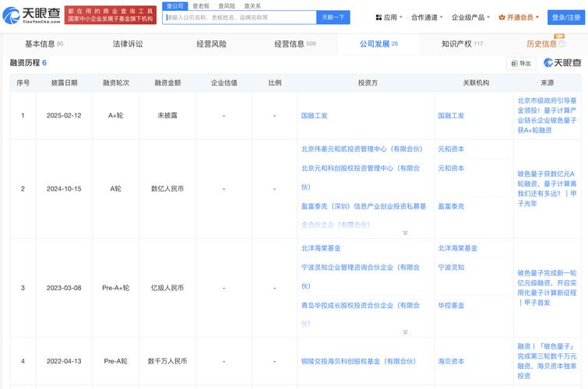588x389 pixels.
Task: Expand investor list in A轮 row
Action: 405,233
